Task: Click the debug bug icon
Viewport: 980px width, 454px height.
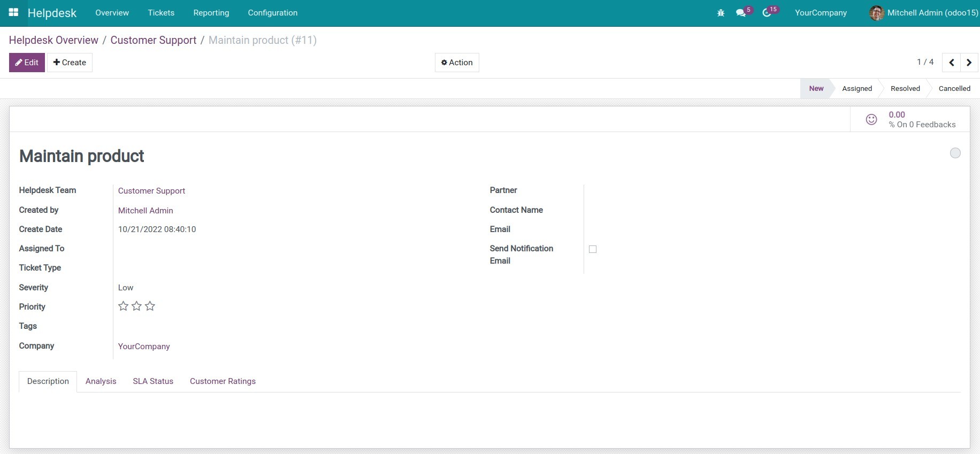Action: tap(721, 13)
